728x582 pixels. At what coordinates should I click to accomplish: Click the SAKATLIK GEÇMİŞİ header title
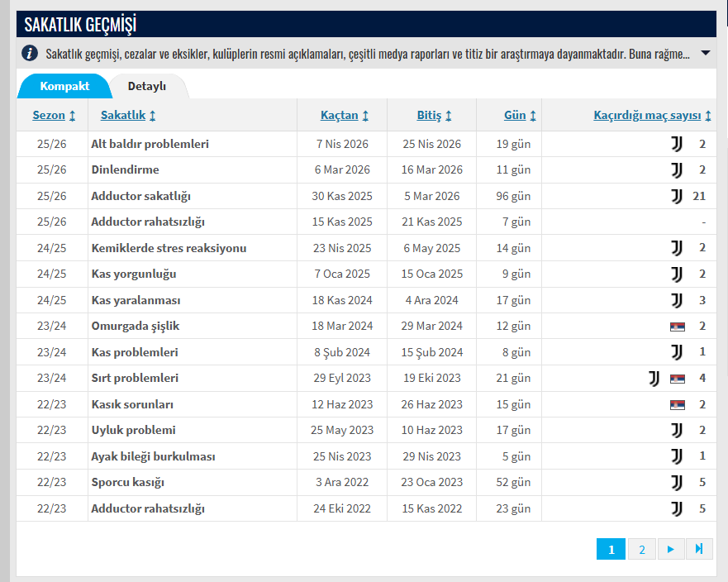click(80, 24)
